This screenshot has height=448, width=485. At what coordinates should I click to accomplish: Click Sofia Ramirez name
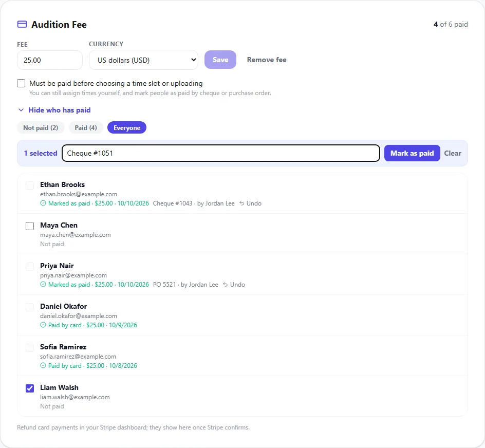click(x=63, y=347)
